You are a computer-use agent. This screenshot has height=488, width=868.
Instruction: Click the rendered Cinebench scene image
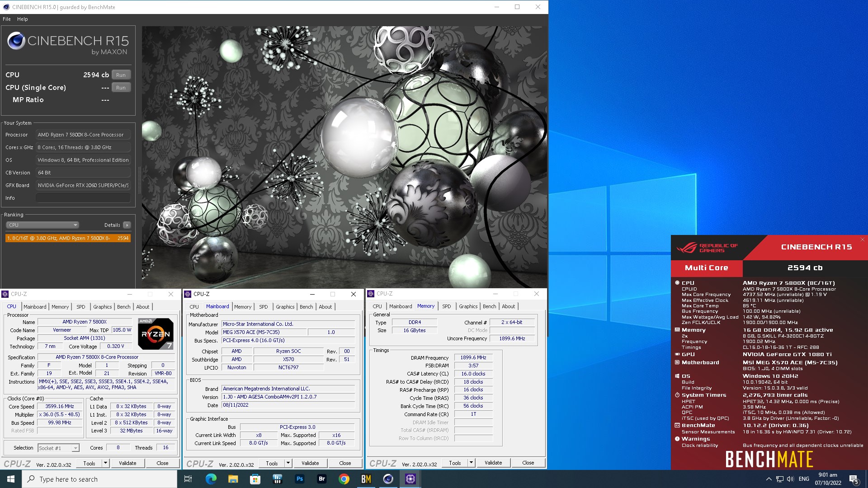click(344, 157)
